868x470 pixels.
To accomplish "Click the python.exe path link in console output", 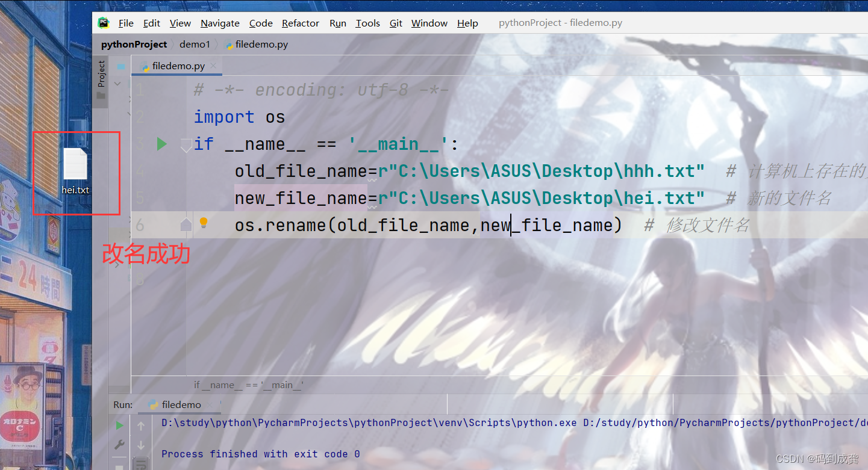I will point(367,422).
